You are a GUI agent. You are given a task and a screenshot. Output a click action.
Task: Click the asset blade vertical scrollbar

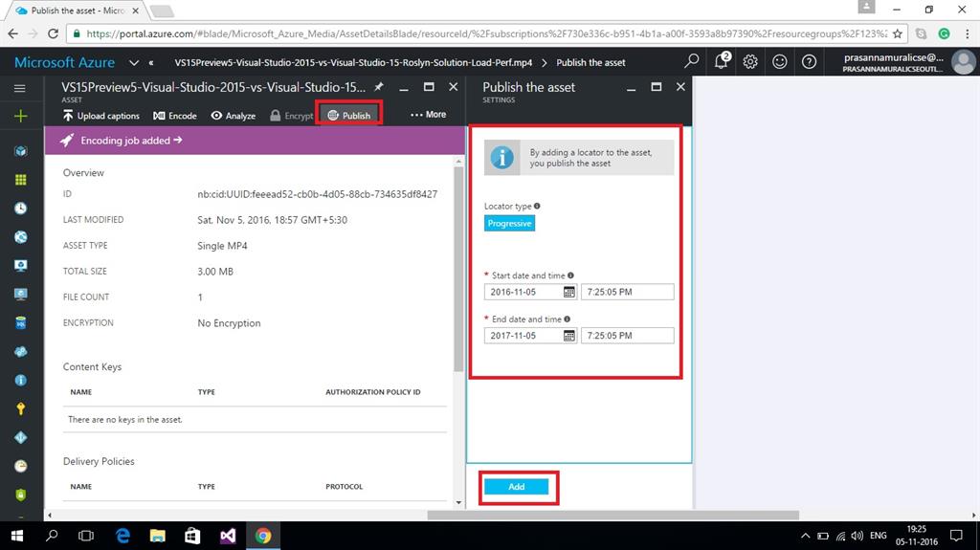click(x=458, y=269)
